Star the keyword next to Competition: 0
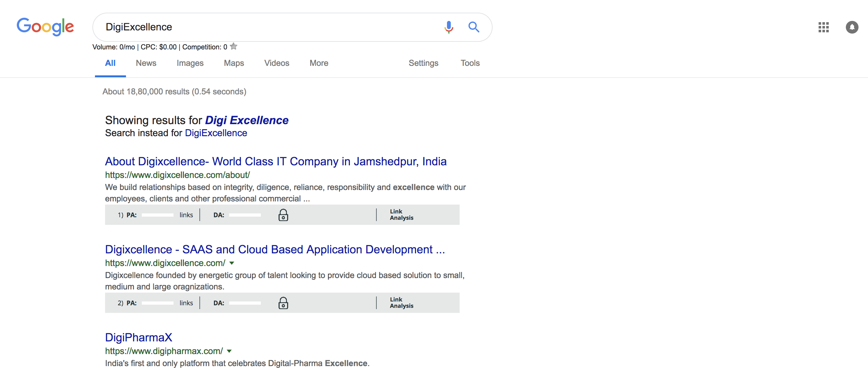Image resolution: width=868 pixels, height=368 pixels. point(234,47)
